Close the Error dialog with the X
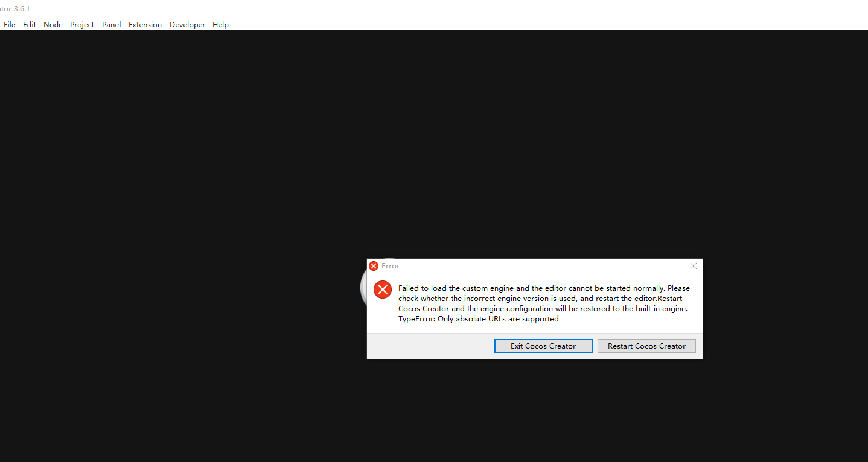Screen dimensions: 868x462 [x=694, y=266]
